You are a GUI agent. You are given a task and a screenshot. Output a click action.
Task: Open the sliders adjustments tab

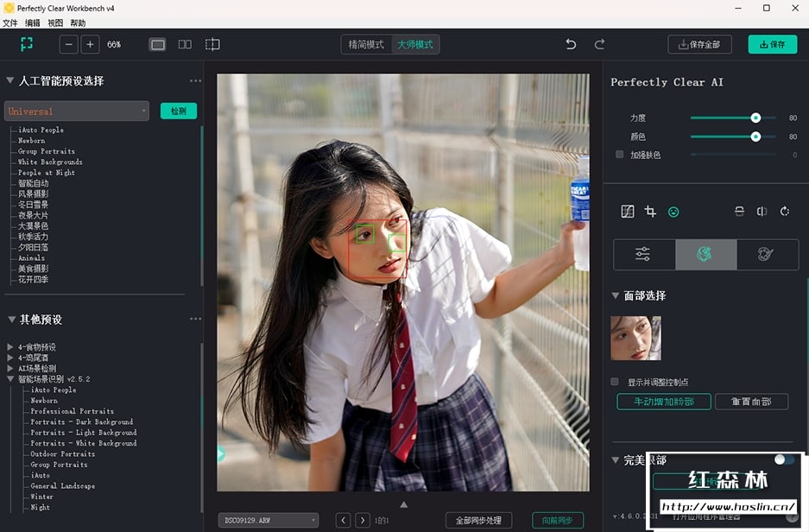click(x=643, y=254)
